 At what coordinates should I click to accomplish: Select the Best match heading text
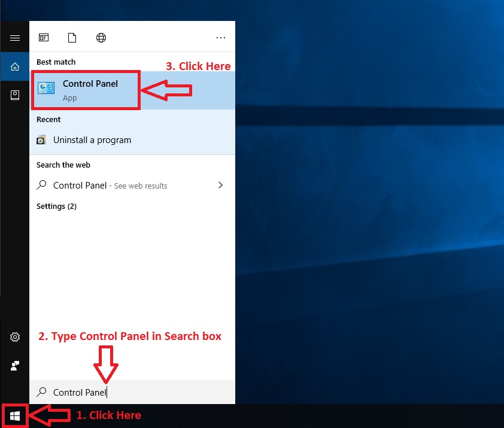tap(56, 62)
